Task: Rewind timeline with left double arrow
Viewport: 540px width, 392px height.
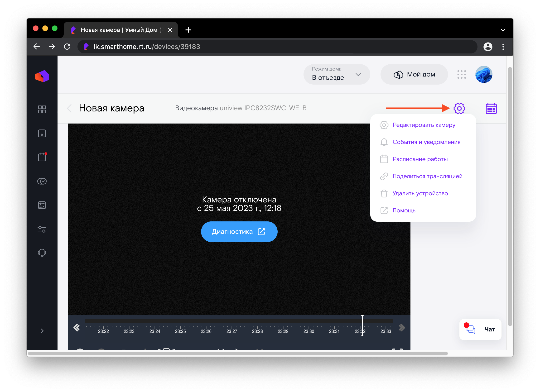Action: [77, 328]
